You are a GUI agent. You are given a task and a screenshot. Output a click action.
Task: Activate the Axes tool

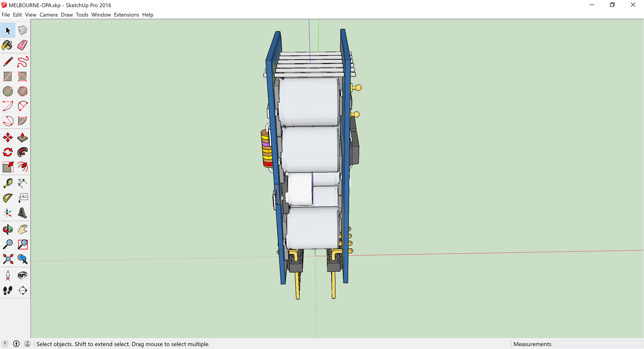click(x=8, y=213)
